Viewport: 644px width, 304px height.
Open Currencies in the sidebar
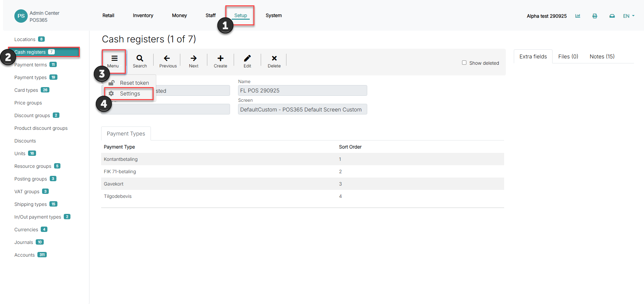point(26,230)
